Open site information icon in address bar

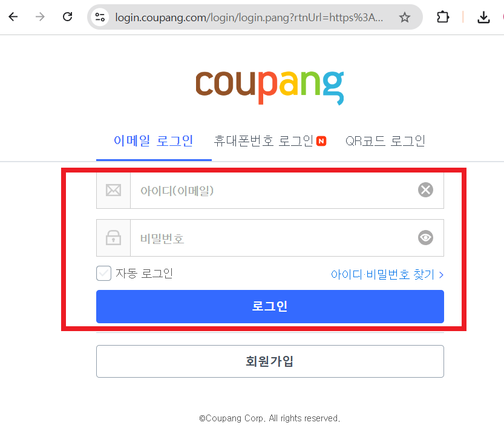100,17
